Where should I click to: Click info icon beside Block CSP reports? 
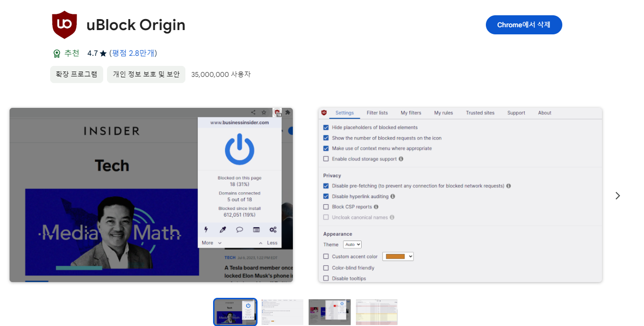pyautogui.click(x=376, y=207)
